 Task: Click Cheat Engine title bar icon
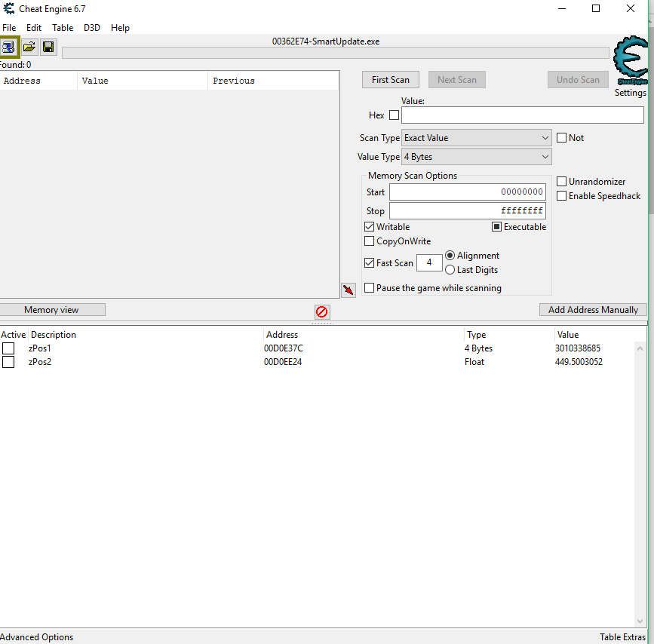[8, 9]
